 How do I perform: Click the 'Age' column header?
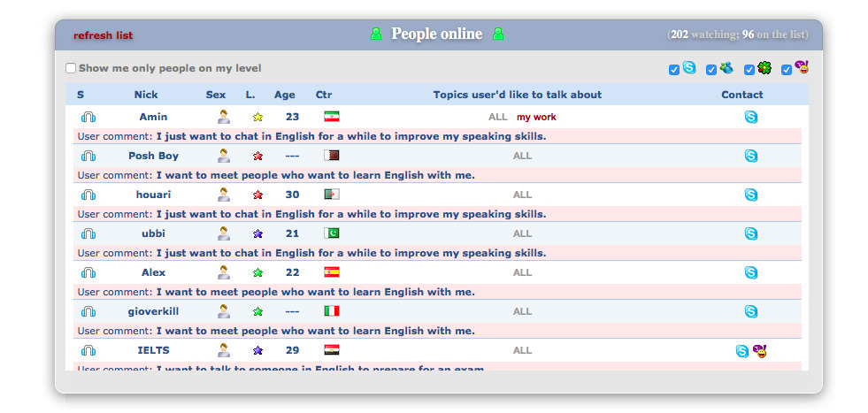(284, 95)
